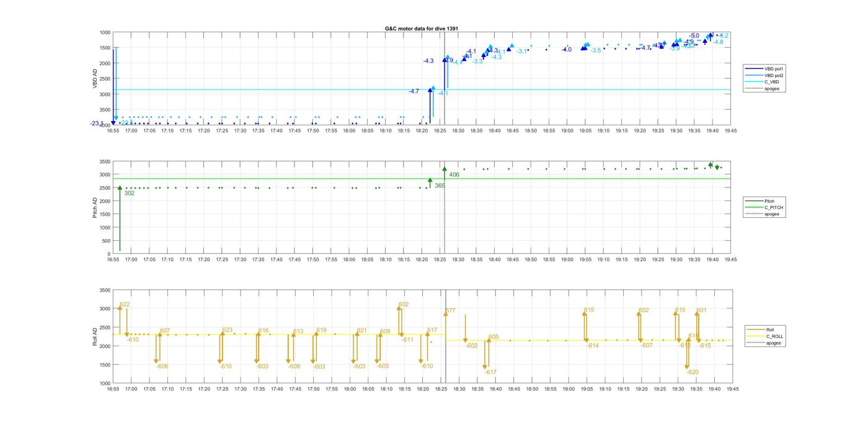Click the '-3.1' VBD data label

[x=522, y=51]
